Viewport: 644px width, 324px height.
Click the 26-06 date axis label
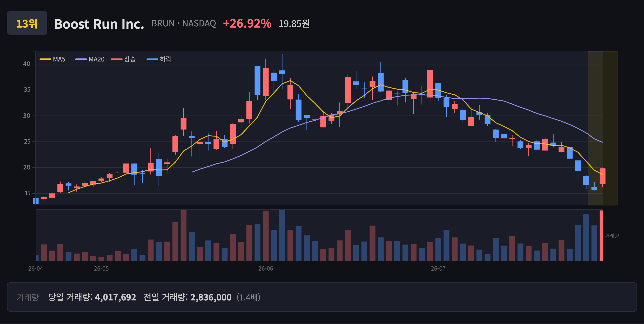pyautogui.click(x=265, y=268)
